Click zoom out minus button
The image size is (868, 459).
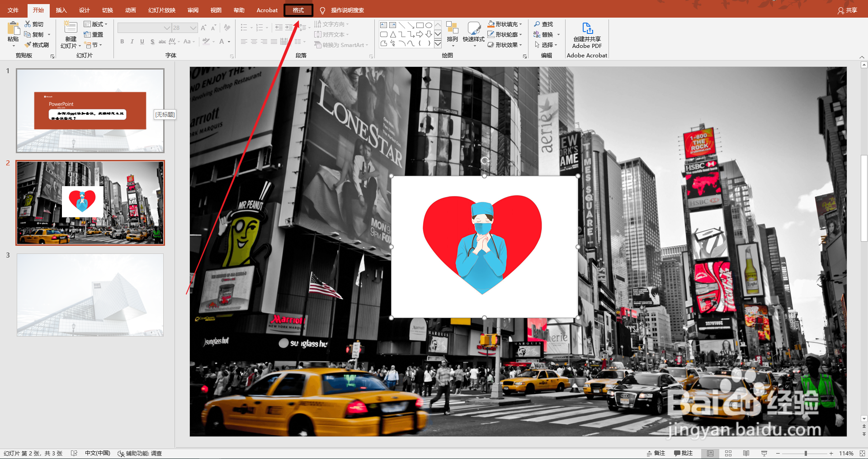pyautogui.click(x=778, y=453)
